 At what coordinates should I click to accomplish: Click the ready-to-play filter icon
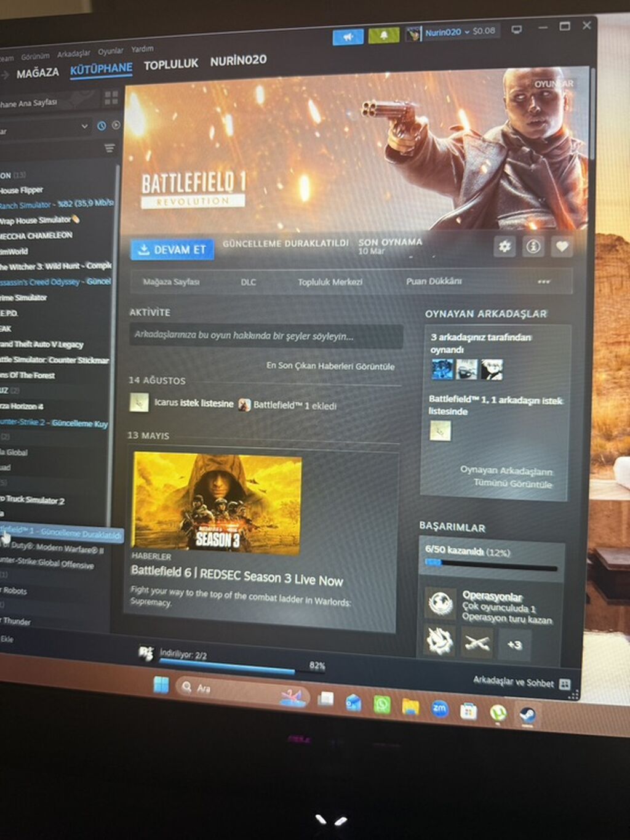click(116, 125)
